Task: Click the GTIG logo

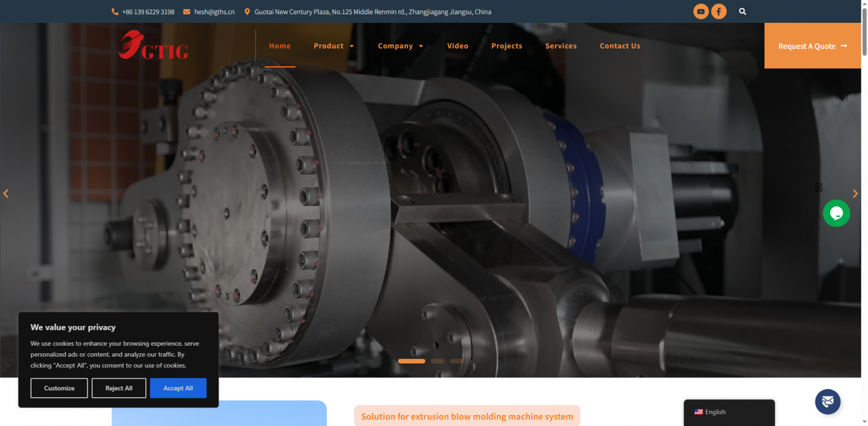Action: [x=154, y=46]
